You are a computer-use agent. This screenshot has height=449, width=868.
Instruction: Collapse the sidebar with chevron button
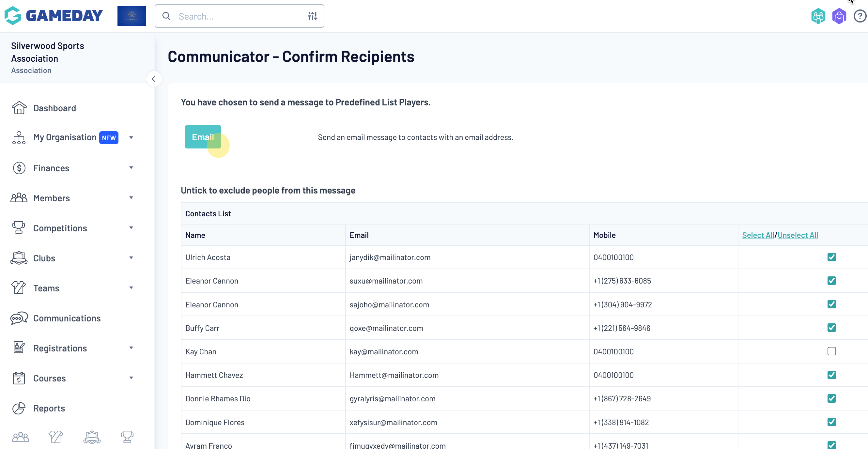click(154, 79)
